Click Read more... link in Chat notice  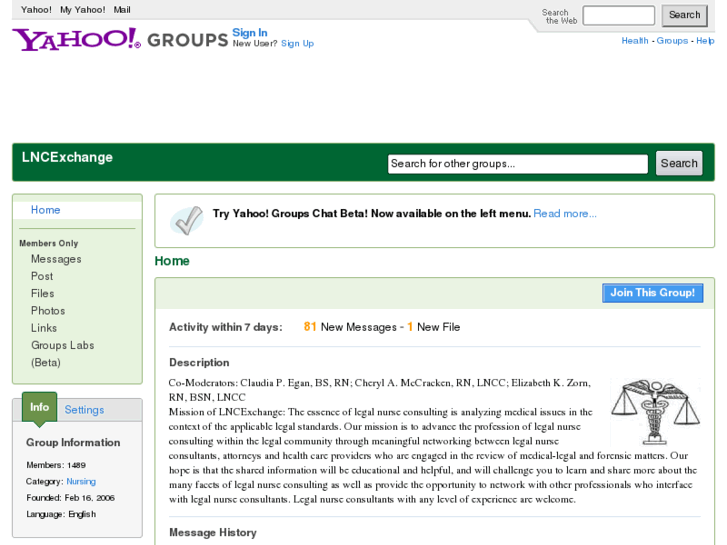pyautogui.click(x=565, y=214)
